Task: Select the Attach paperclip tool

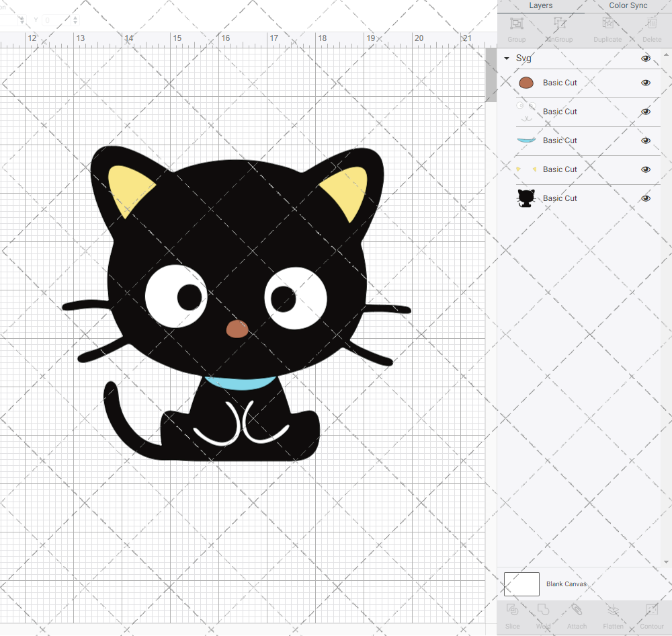Action: [577, 610]
